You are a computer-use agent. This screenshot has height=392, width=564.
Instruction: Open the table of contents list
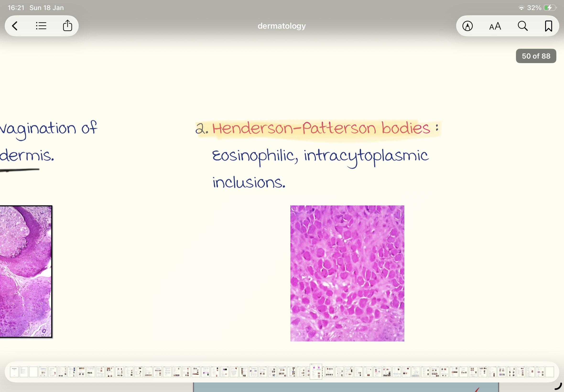[x=41, y=26]
